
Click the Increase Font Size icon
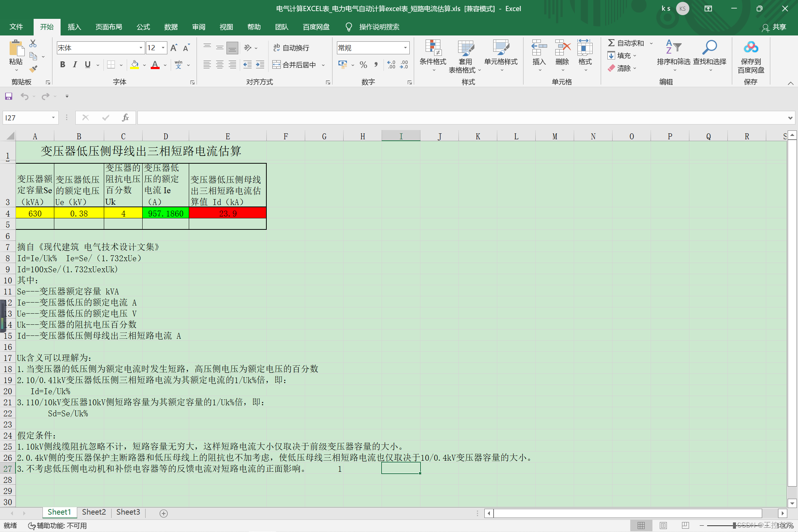(174, 48)
